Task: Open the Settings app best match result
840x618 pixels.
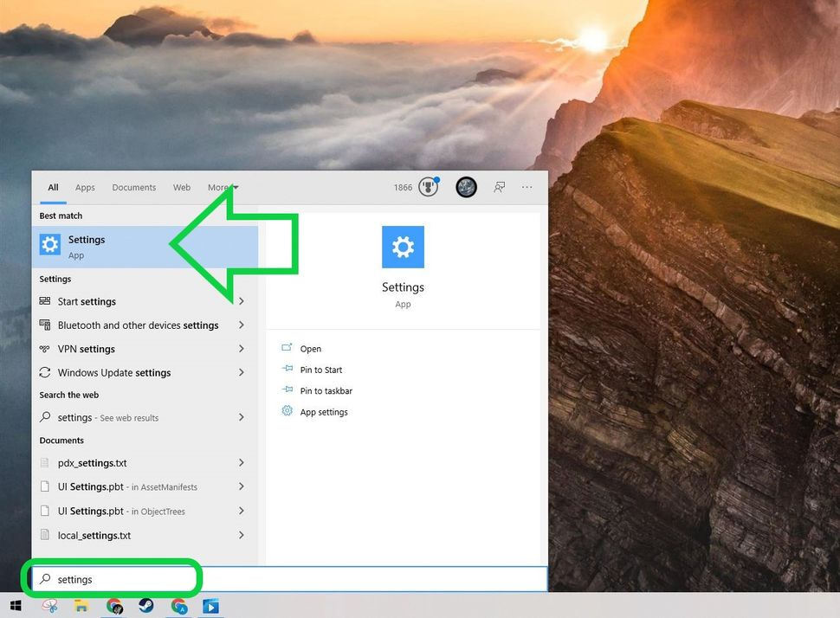Action: 145,247
